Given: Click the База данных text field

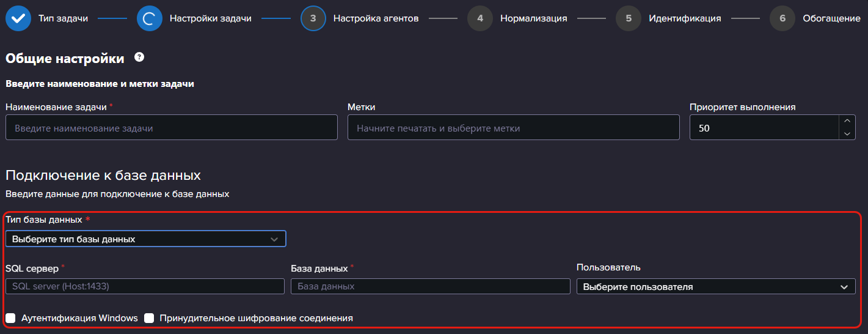Looking at the screenshot, I should [x=431, y=286].
